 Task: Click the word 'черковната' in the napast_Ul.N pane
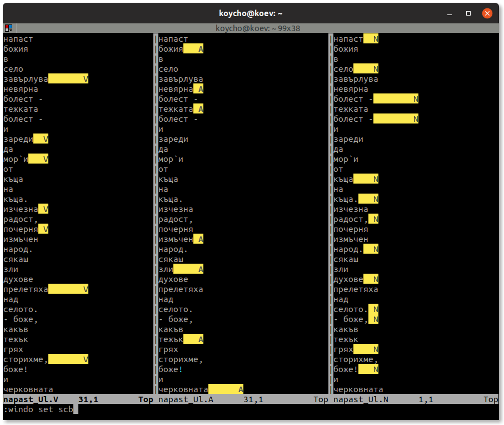point(358,389)
